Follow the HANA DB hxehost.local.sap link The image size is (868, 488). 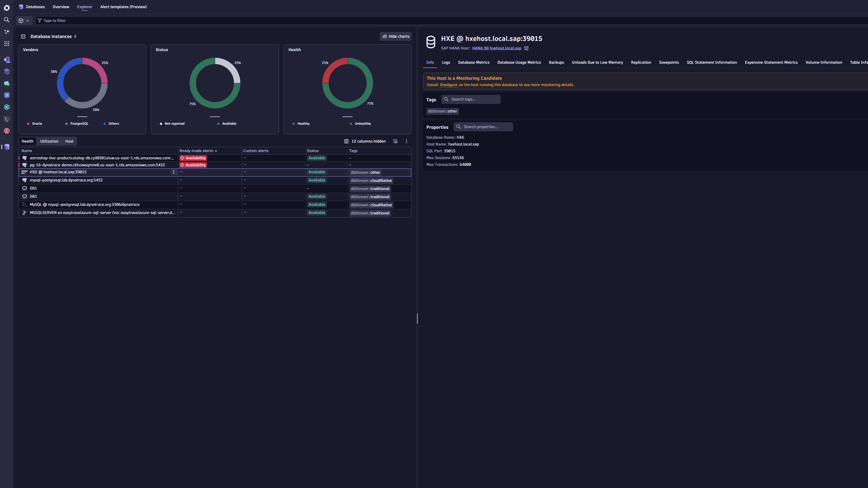pos(497,48)
